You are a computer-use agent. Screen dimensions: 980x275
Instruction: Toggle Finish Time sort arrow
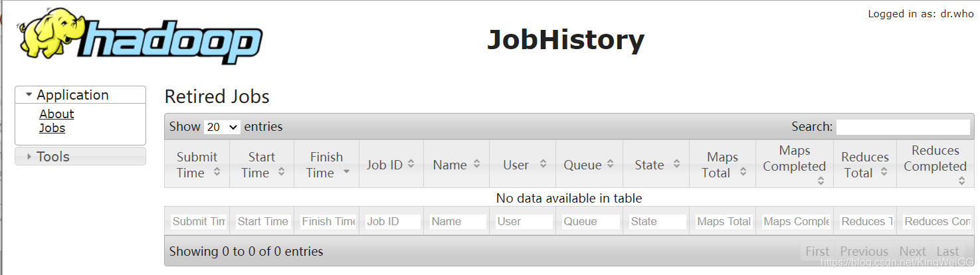347,172
